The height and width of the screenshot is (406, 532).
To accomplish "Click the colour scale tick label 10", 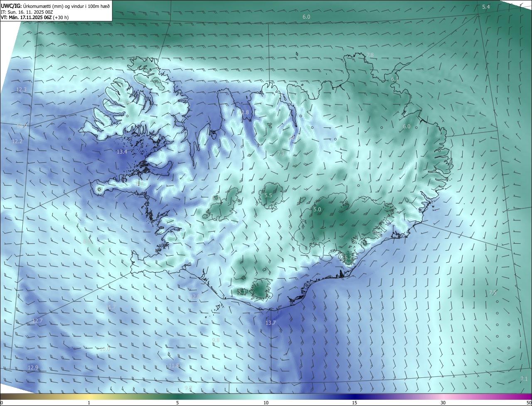I will 266,403.
